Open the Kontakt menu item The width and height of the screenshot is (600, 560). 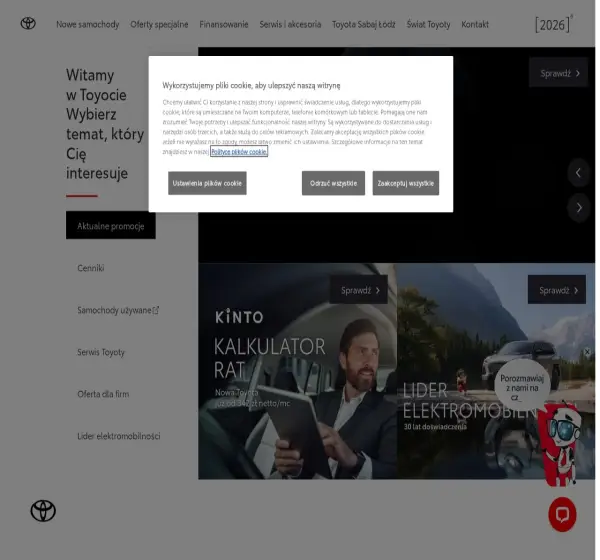pyautogui.click(x=475, y=24)
